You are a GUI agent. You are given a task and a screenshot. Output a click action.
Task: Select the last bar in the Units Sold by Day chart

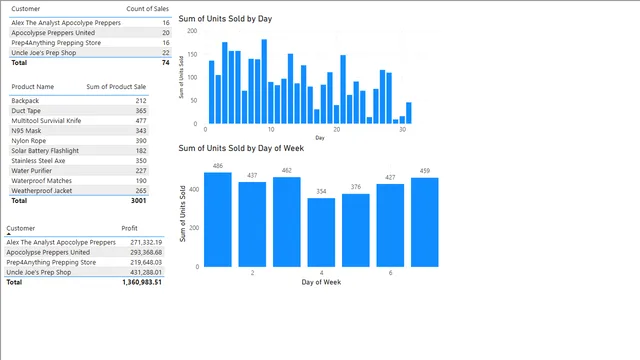[409, 113]
